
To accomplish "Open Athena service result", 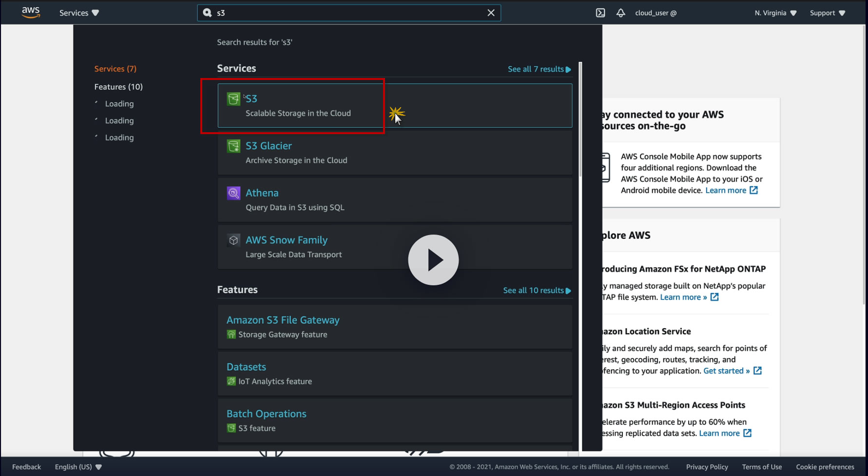I will point(395,200).
